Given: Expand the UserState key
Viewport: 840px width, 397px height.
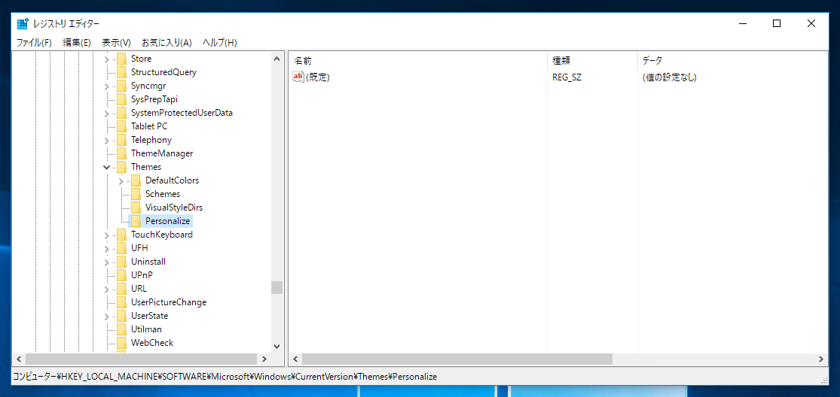Looking at the screenshot, I should (107, 316).
